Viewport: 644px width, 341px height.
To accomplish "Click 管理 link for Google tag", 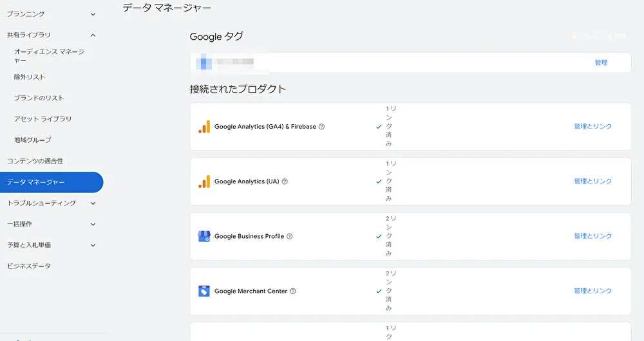I will (x=601, y=62).
